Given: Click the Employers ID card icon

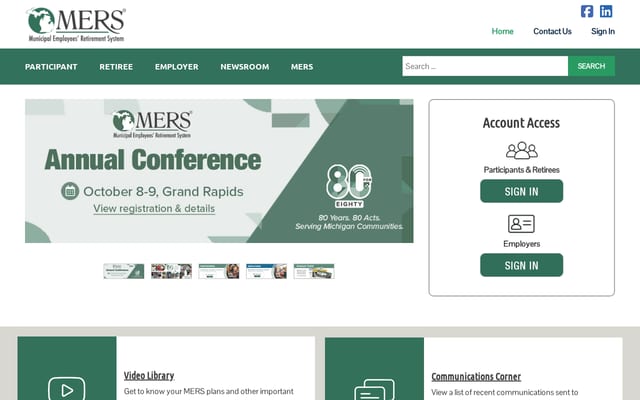Looking at the screenshot, I should [x=521, y=224].
